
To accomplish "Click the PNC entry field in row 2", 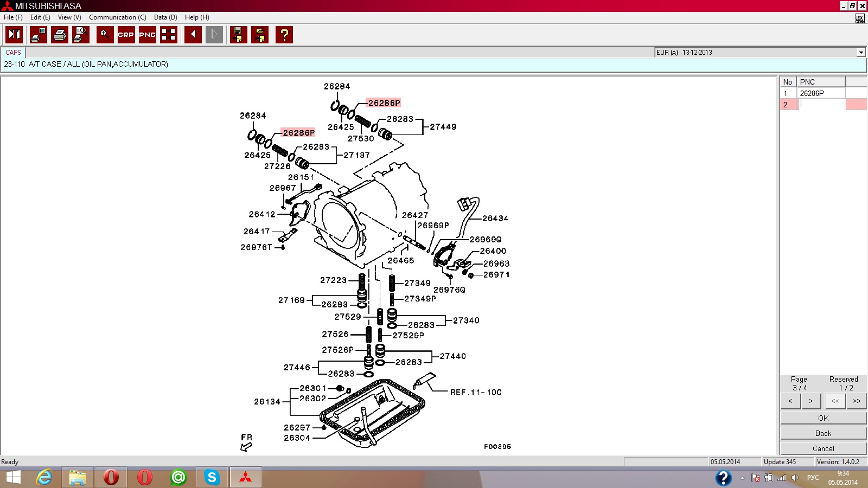I will 822,105.
